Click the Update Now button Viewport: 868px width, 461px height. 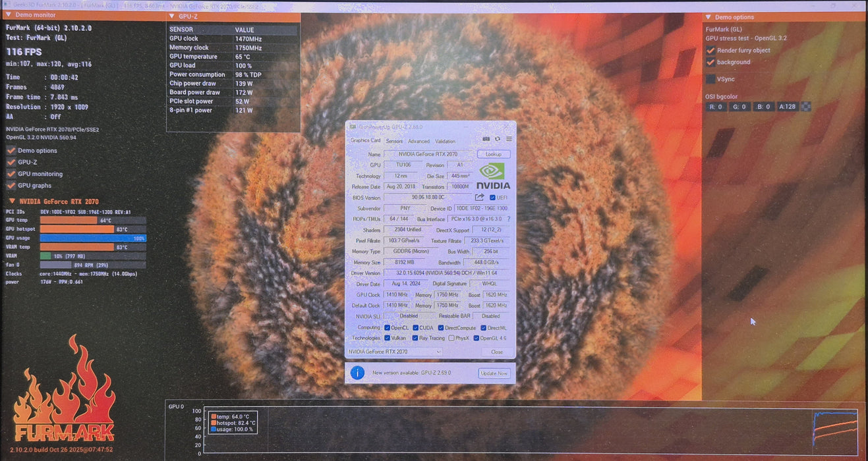click(494, 373)
